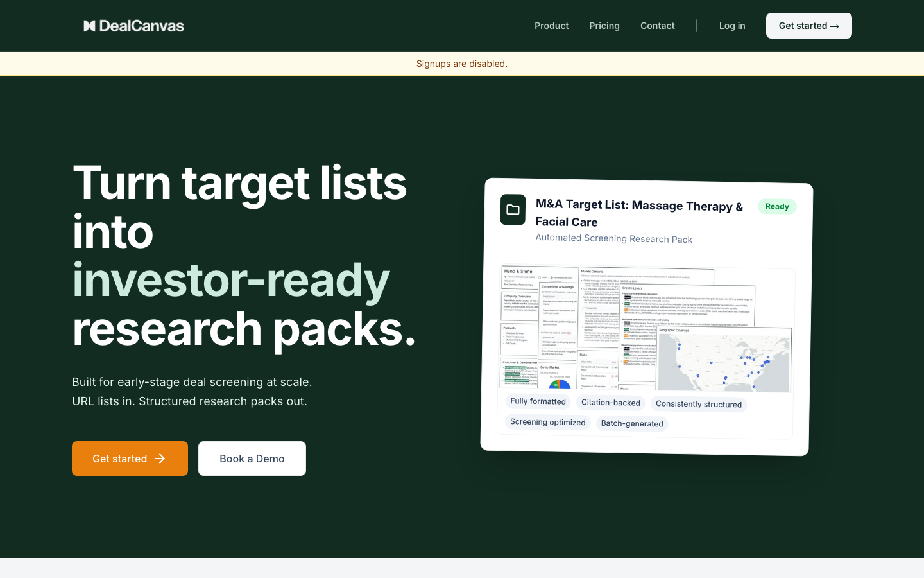The image size is (924, 578).
Task: Click the white Get started header button
Action: [x=809, y=26]
